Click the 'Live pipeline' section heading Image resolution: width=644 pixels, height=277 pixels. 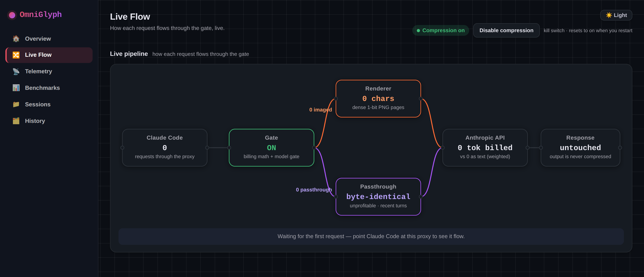(129, 54)
